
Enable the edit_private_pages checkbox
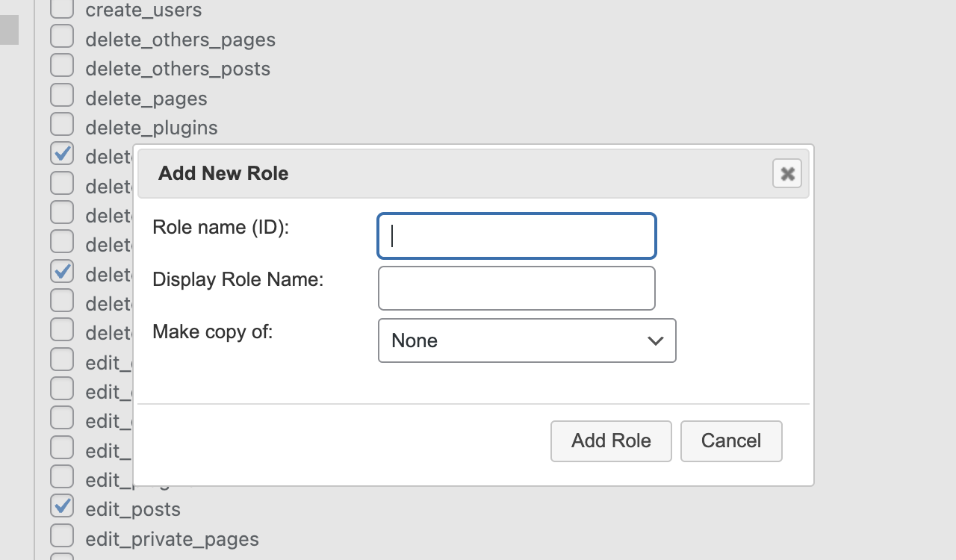62,536
